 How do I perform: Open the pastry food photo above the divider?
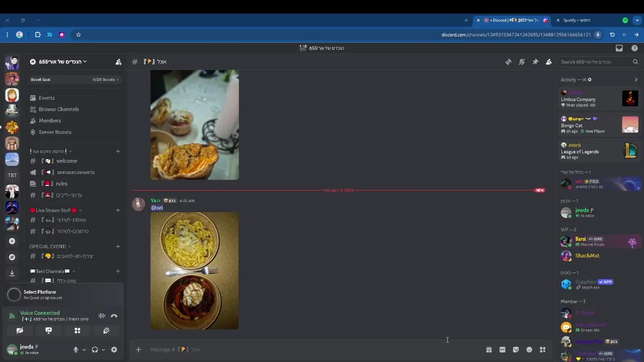(x=195, y=125)
